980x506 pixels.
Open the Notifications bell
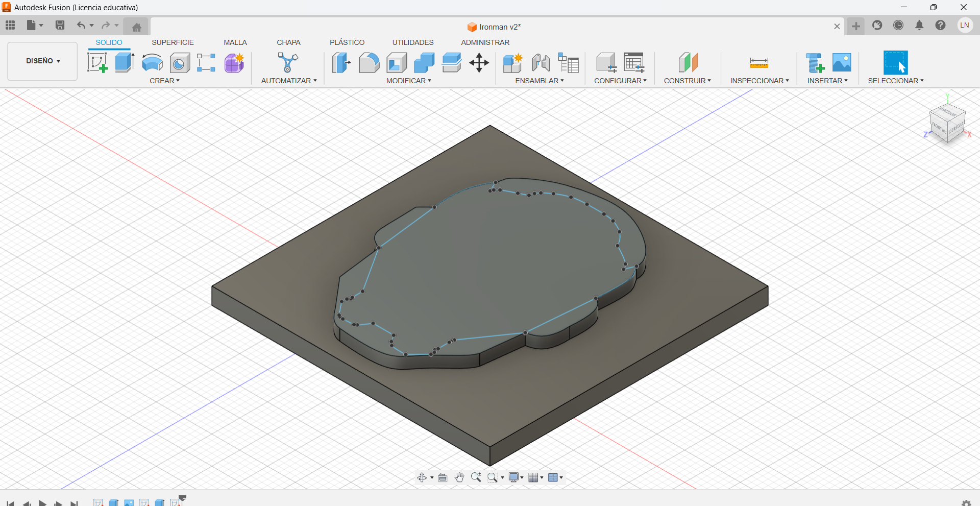click(x=919, y=25)
